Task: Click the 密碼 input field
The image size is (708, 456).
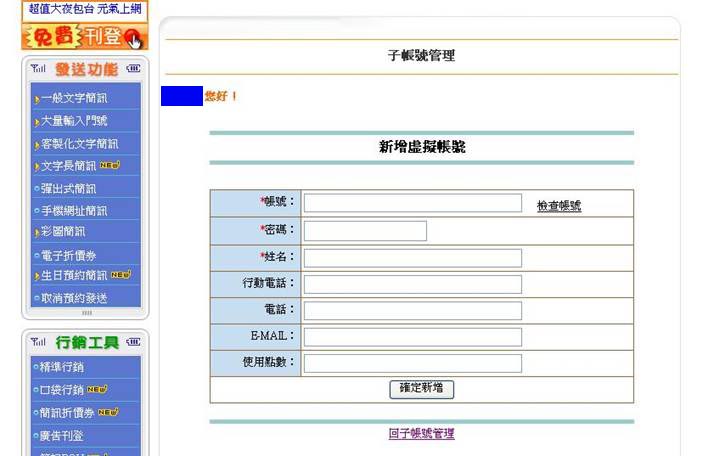Action: (365, 231)
